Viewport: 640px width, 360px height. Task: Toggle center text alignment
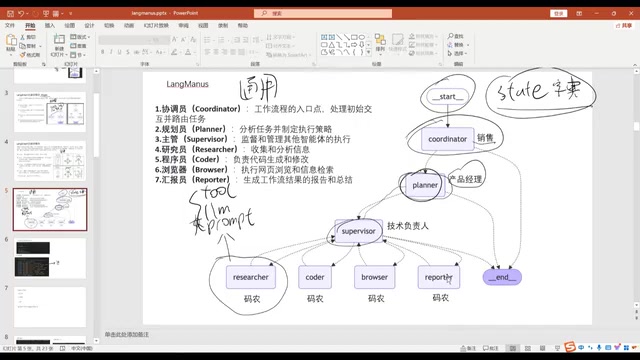coord(216,52)
